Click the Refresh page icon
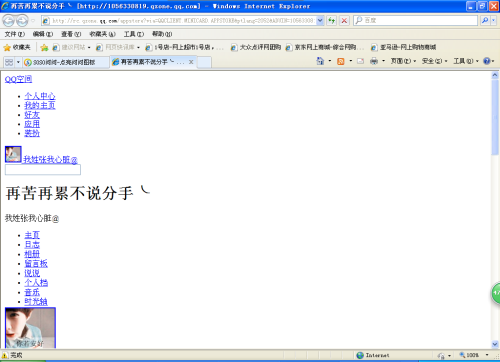The width and height of the screenshot is (500, 362). pyautogui.click(x=331, y=21)
